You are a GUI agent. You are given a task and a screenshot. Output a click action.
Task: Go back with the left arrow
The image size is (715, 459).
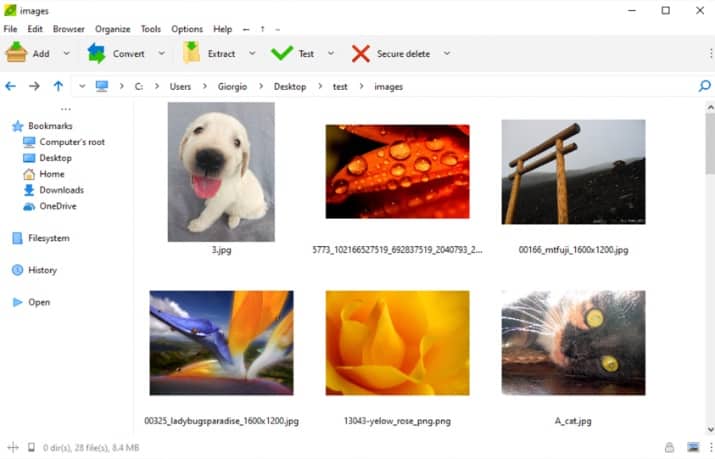(x=11, y=87)
